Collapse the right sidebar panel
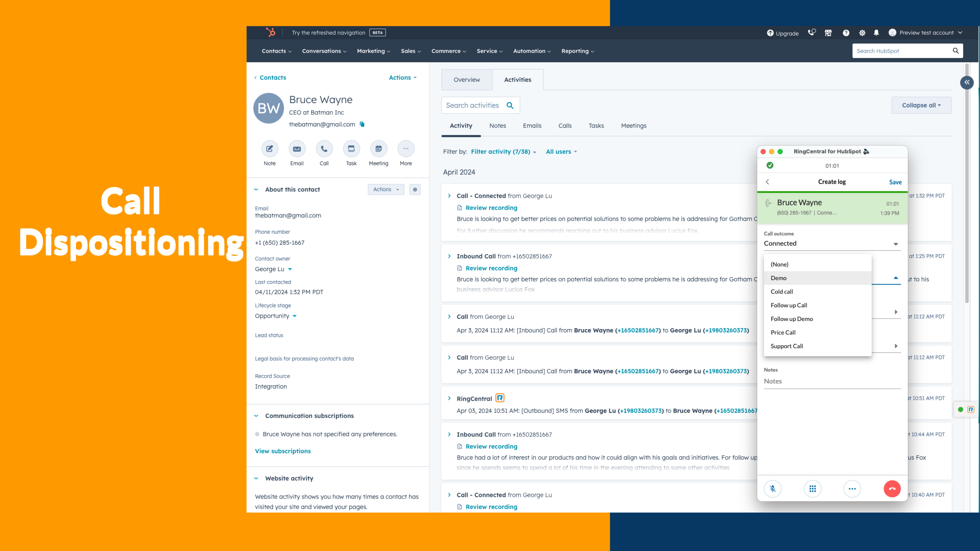The image size is (980, 551). [x=967, y=82]
